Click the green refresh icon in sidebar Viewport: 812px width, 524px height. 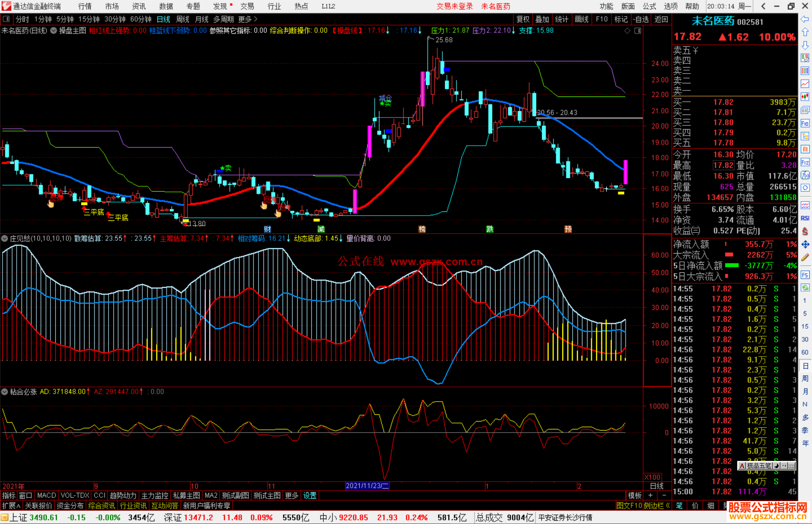805,288
